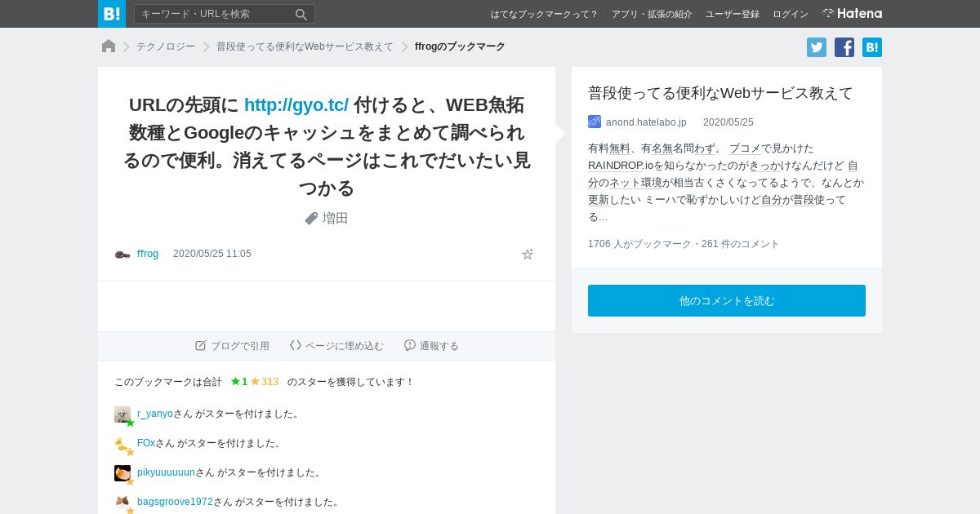Click 他のコメントを読む button

pos(727,300)
